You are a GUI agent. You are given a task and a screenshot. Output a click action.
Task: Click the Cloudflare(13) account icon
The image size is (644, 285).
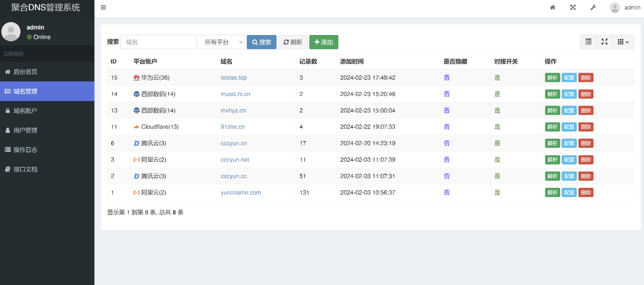tap(136, 127)
